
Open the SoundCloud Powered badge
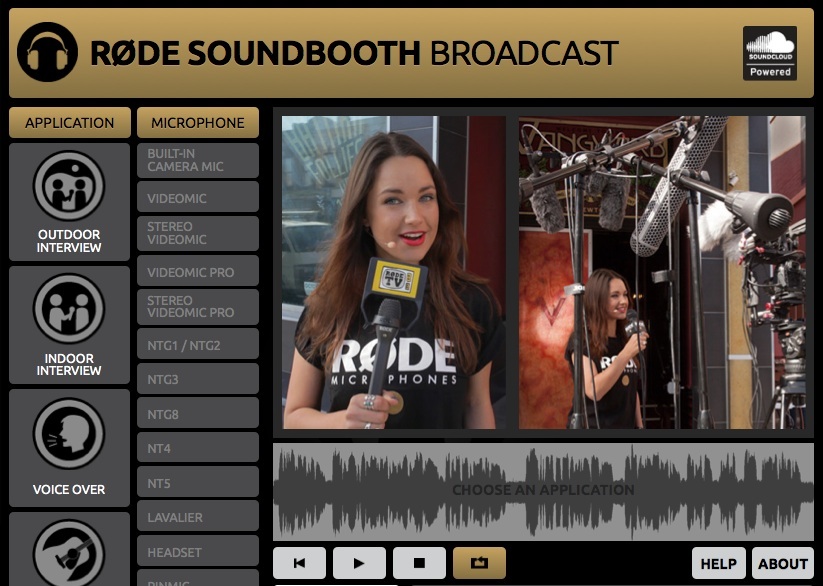coord(769,53)
